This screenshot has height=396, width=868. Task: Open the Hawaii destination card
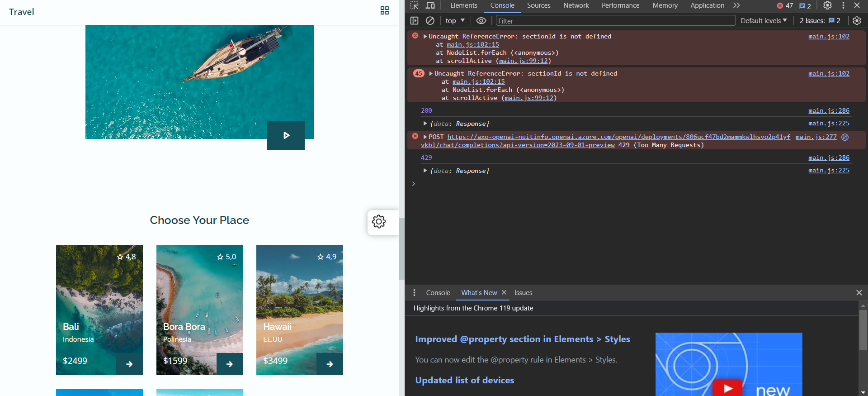tap(300, 310)
